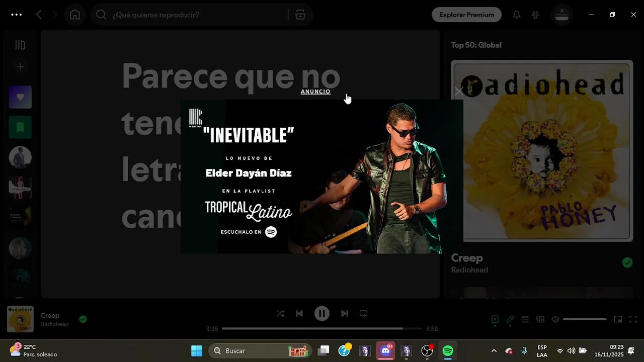Toggle shuffle playback

(x=280, y=313)
